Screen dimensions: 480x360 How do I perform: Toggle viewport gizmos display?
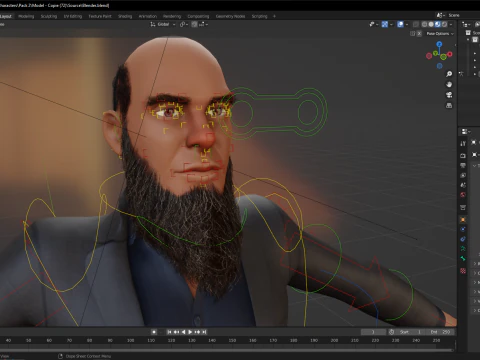tap(385, 24)
